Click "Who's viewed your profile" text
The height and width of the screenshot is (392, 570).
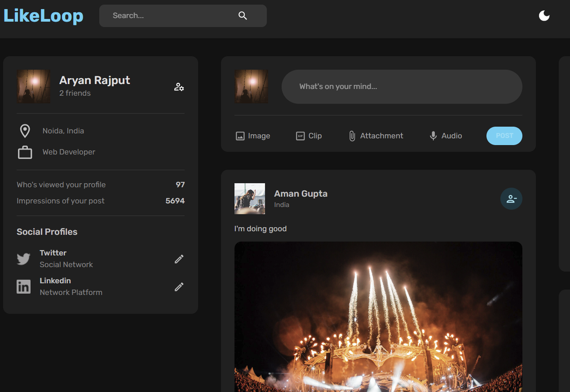tap(61, 185)
